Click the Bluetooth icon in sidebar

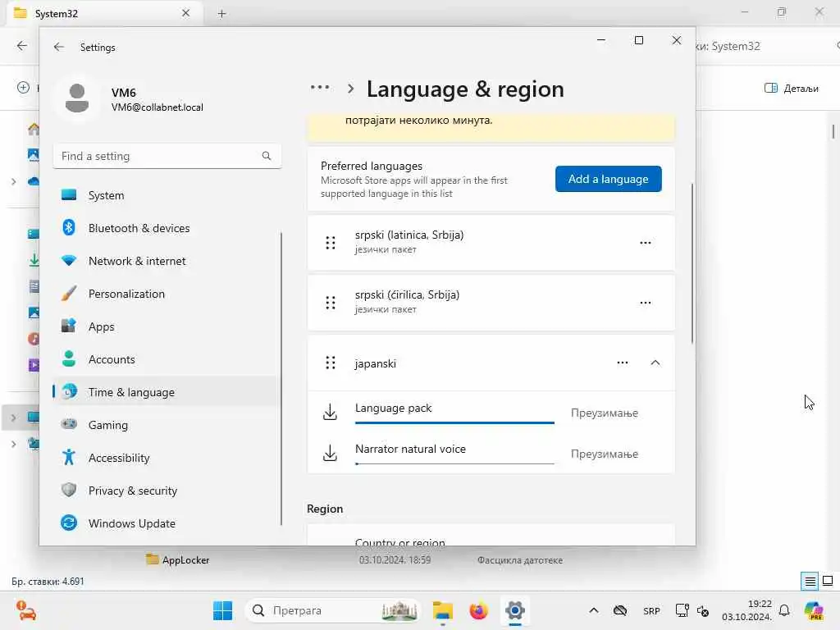(69, 228)
